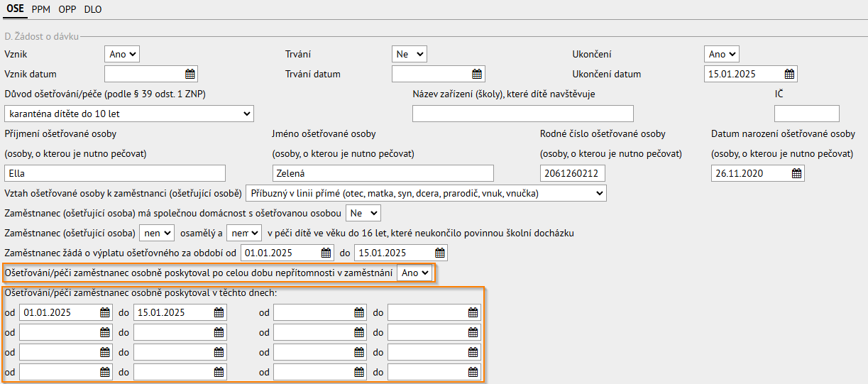Click Příjmení field containing Ella
The image size is (868, 384).
point(115,173)
